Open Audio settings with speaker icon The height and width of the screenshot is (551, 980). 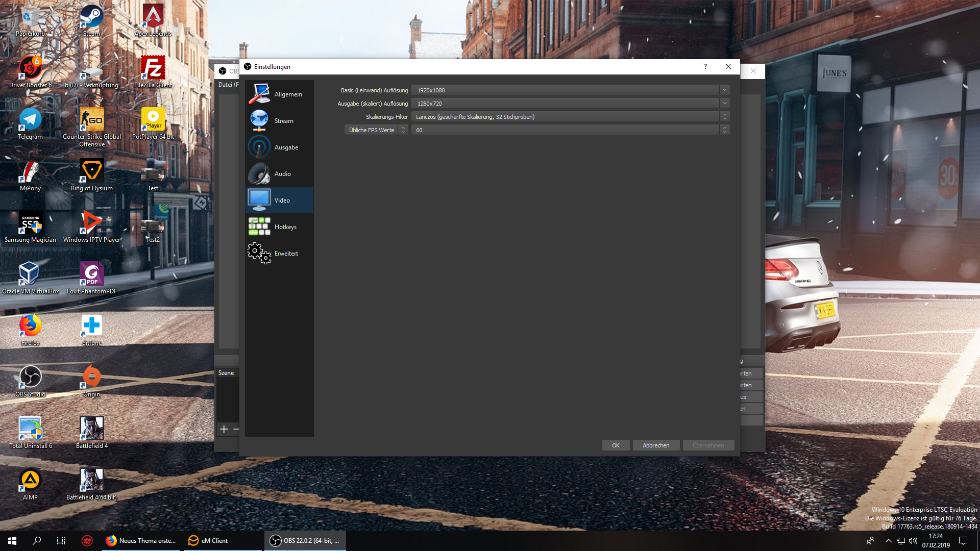click(x=259, y=174)
